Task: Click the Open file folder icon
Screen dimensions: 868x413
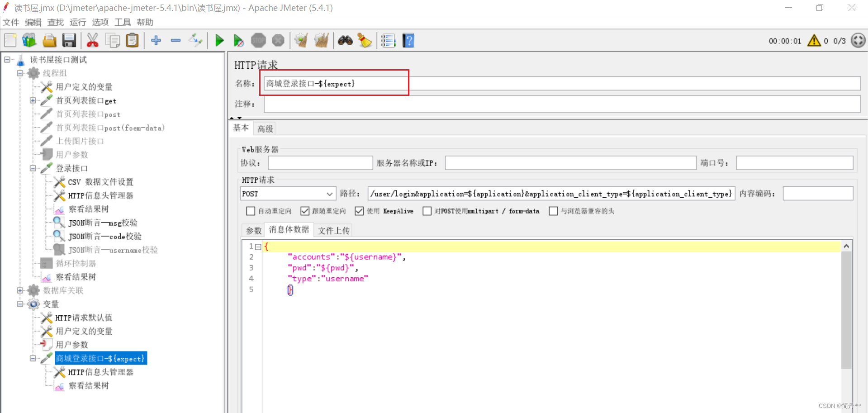Action: [x=49, y=41]
